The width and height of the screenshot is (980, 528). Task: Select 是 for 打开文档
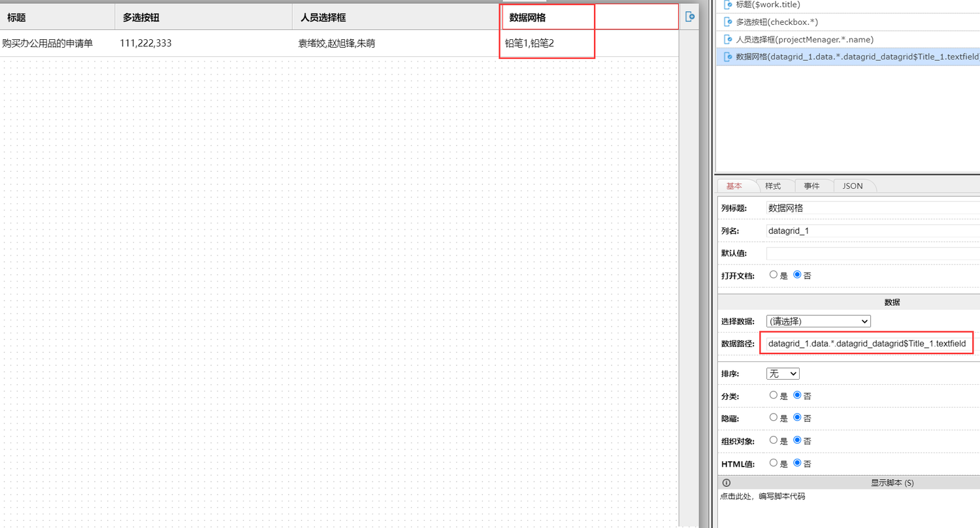(x=774, y=275)
